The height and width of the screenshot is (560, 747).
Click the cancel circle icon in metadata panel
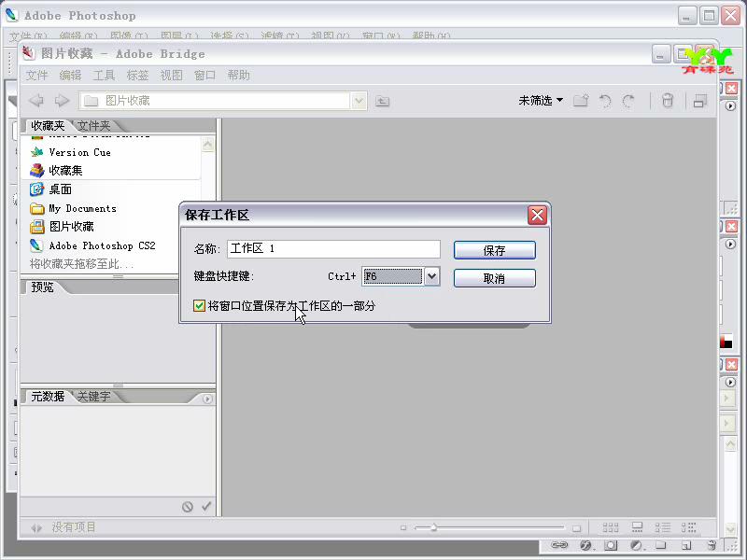click(x=188, y=507)
